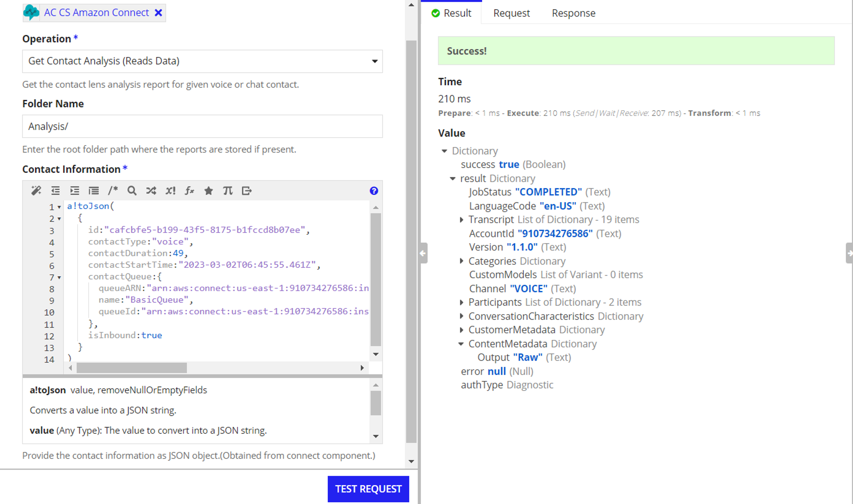This screenshot has height=504, width=853.
Task: Collapse ContentMetadata Dictionary
Action: click(461, 344)
